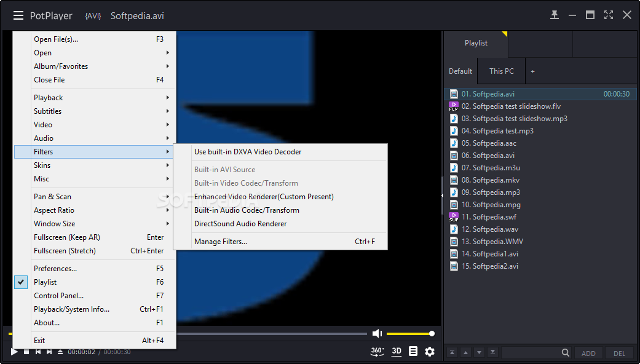Image resolution: width=640 pixels, height=364 pixels.
Task: Choose Open File(s)... from the menu
Action: [95, 39]
